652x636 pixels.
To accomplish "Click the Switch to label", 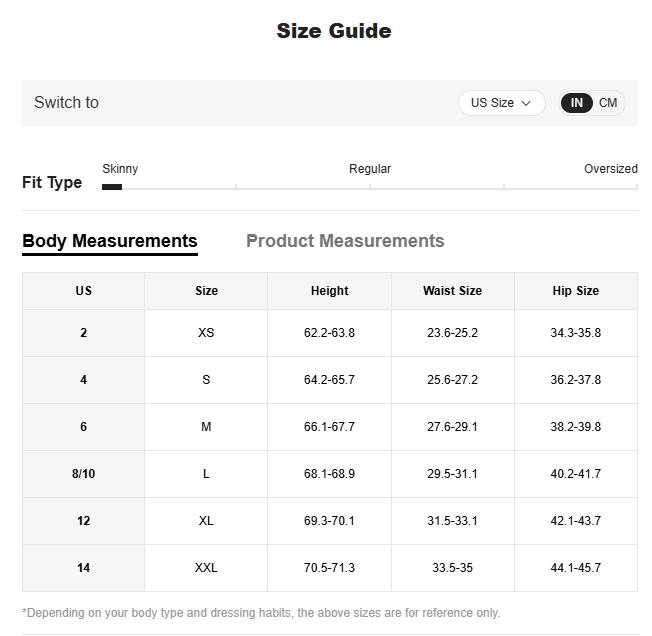I will [66, 103].
